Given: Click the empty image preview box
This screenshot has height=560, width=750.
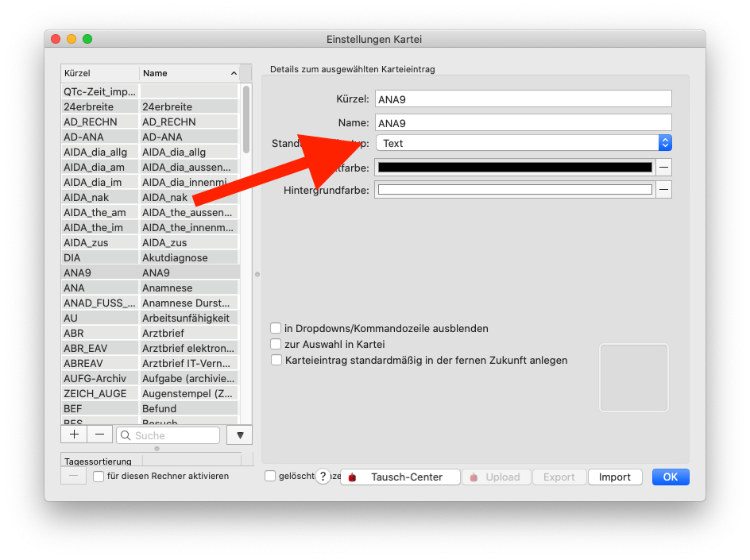Looking at the screenshot, I should pos(633,377).
